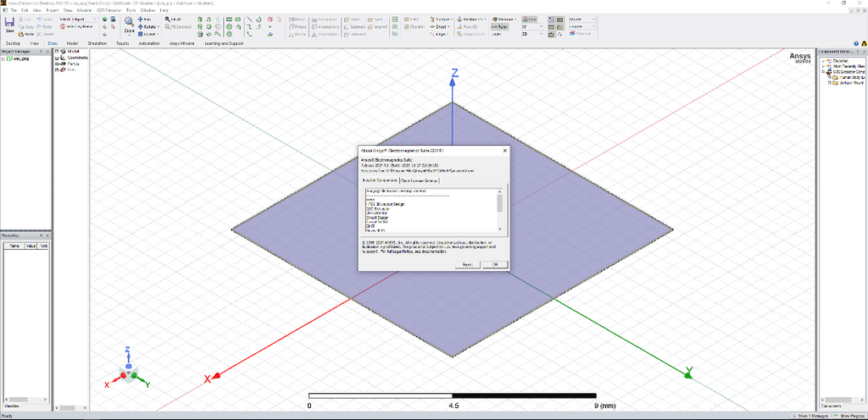Screen dimensions: 868x420
Task: Open the Tools menu
Action: tap(130, 10)
